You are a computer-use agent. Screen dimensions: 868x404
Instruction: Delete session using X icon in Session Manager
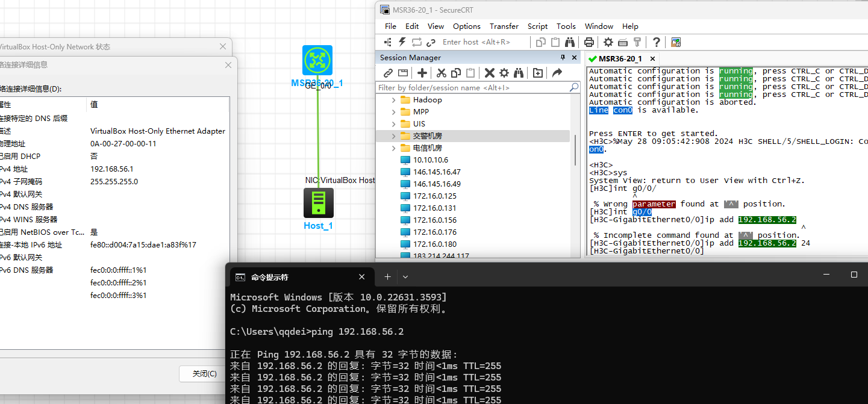[489, 73]
